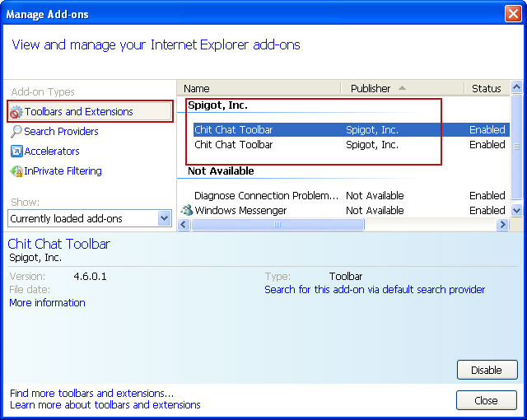Screen dimensions: 527x420
Task: Open the More information link
Action: click(x=48, y=303)
